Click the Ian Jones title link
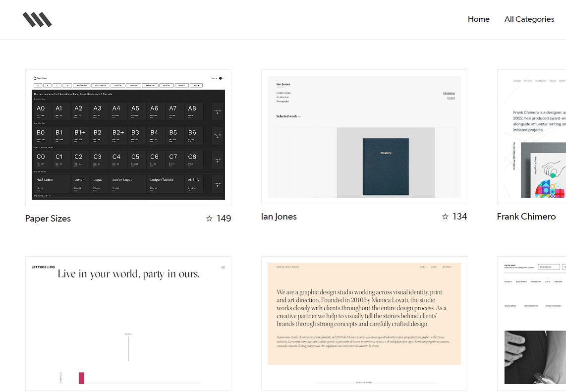Image resolution: width=566 pixels, height=392 pixels. point(279,217)
